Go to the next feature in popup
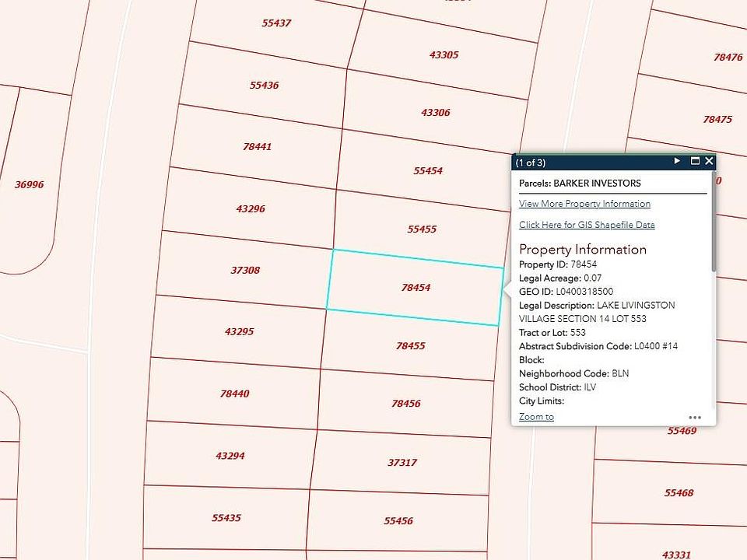 tap(677, 161)
